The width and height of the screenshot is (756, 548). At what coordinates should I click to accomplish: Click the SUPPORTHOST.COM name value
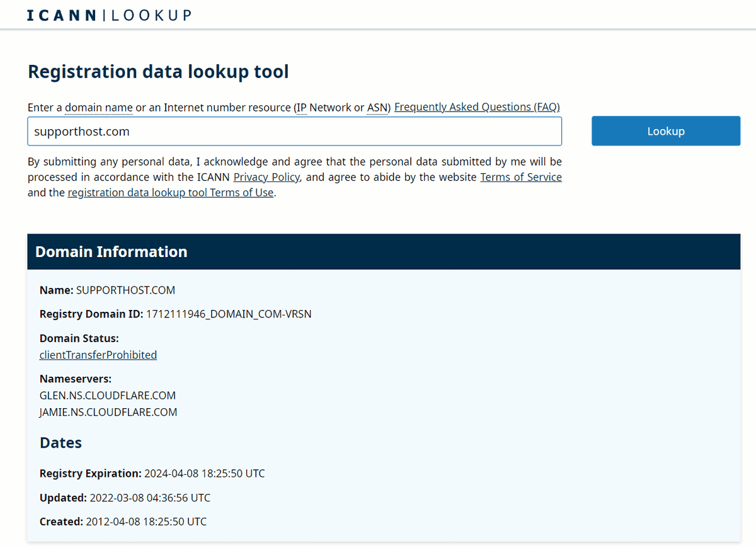tap(125, 290)
